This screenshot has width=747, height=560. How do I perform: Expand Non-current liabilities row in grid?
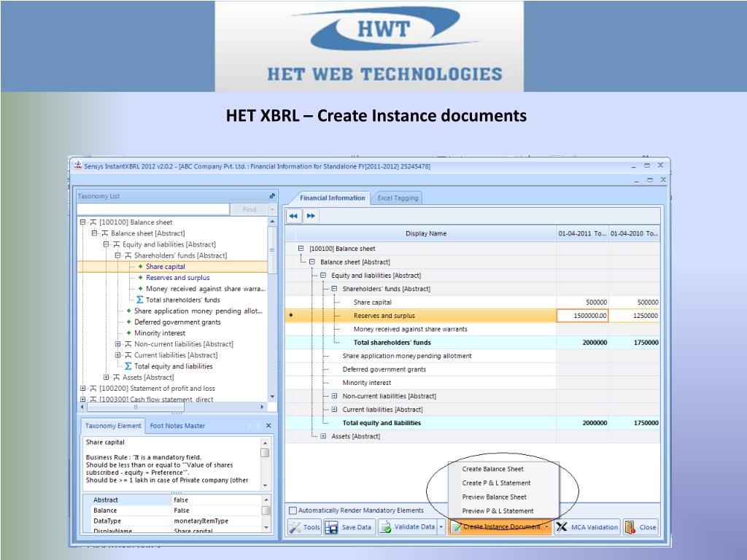[334, 396]
